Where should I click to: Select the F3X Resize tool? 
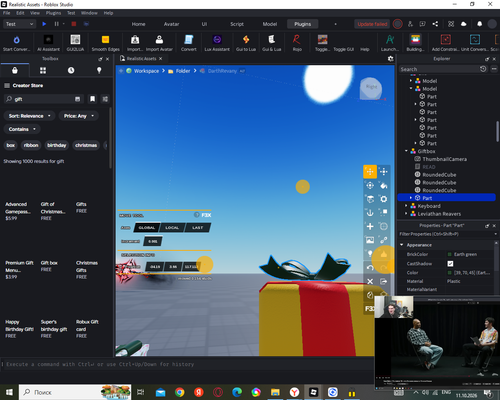click(384, 172)
